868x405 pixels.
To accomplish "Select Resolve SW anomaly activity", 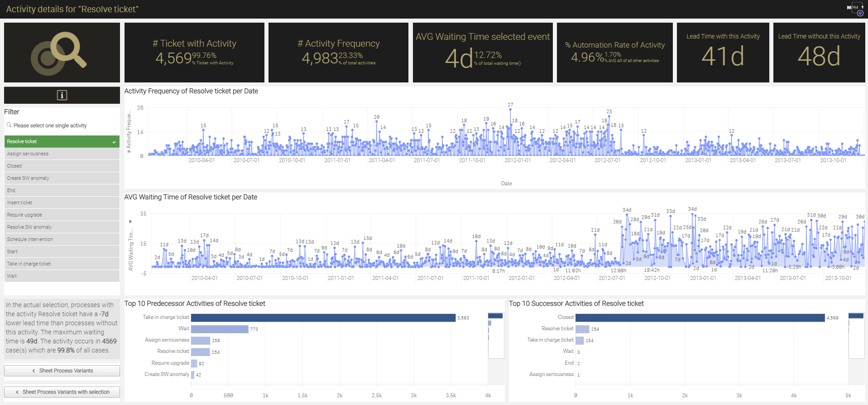I will [x=62, y=227].
